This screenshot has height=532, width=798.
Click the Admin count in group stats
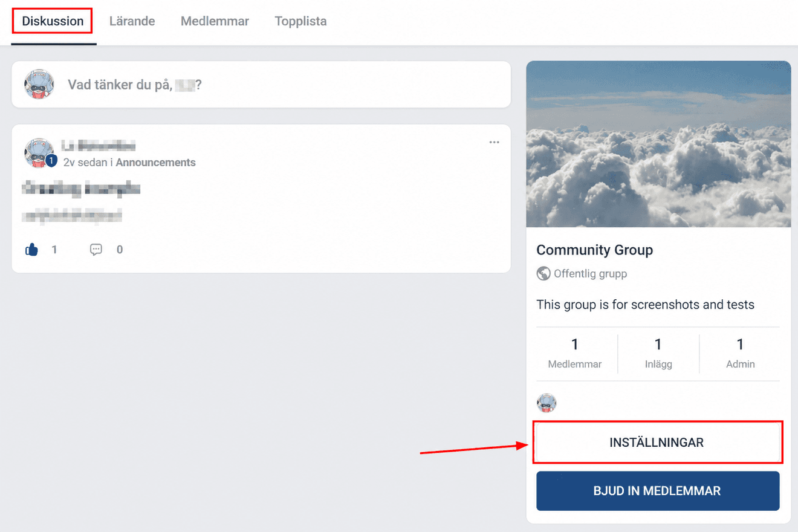point(741,353)
